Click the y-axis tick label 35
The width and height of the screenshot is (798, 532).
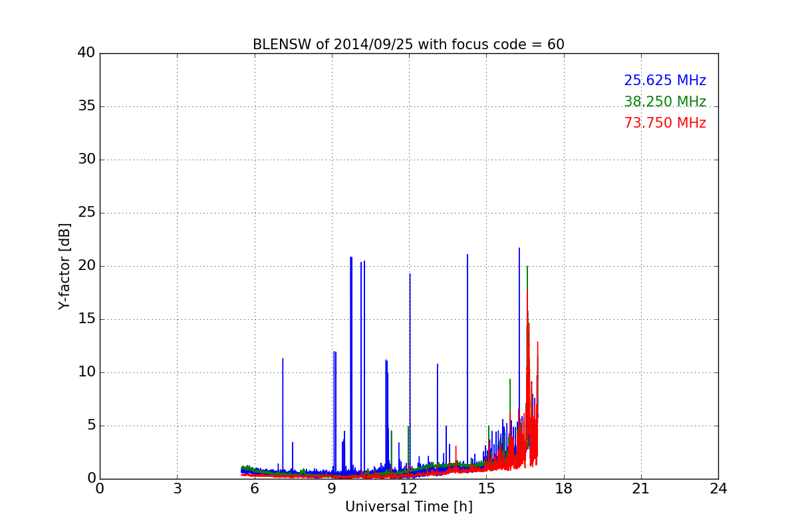(86, 106)
